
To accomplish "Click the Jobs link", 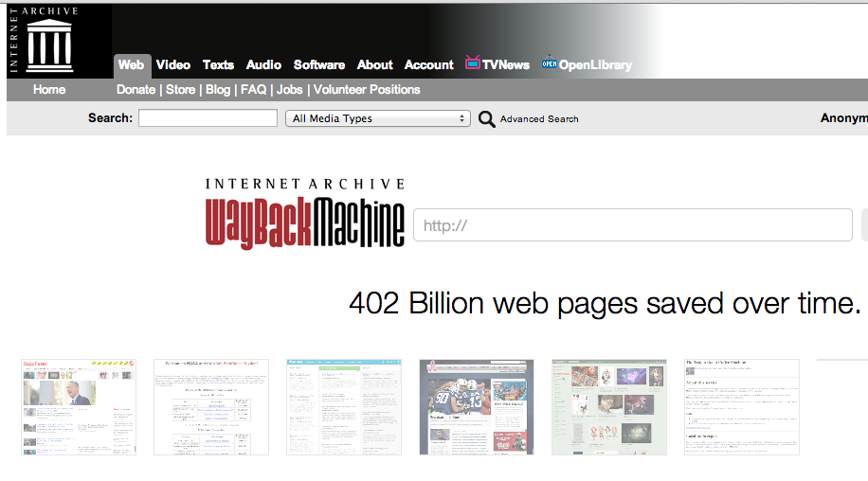I will click(290, 90).
